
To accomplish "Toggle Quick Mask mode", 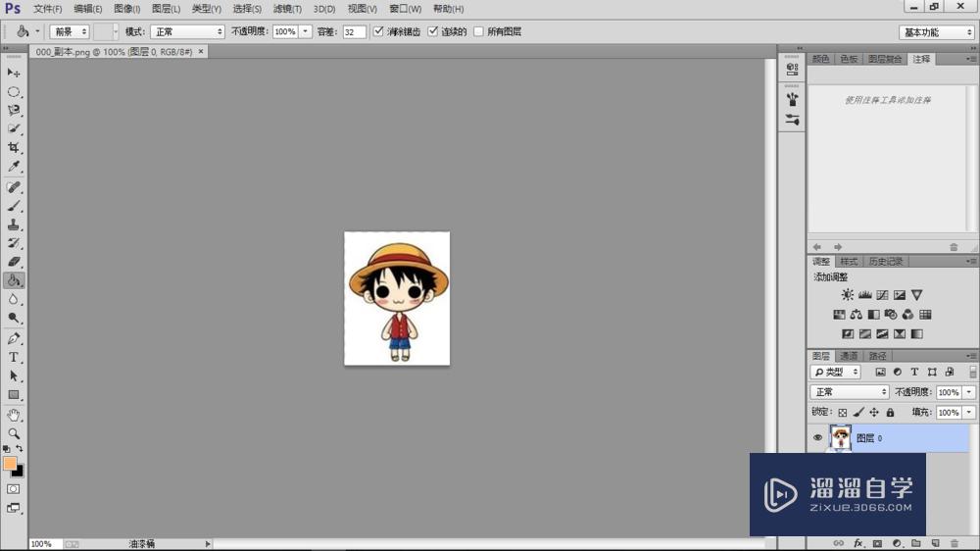I will tap(13, 489).
